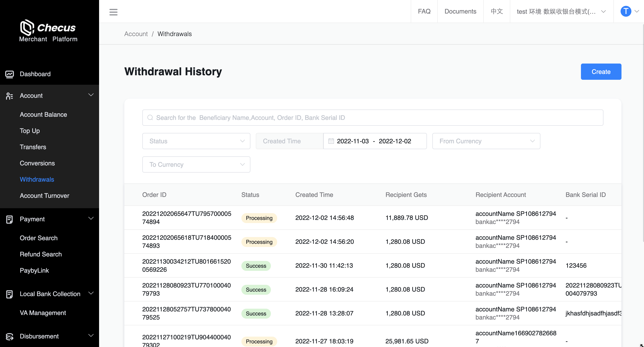Open Account Balance in sidebar
The image size is (644, 347).
(43, 115)
